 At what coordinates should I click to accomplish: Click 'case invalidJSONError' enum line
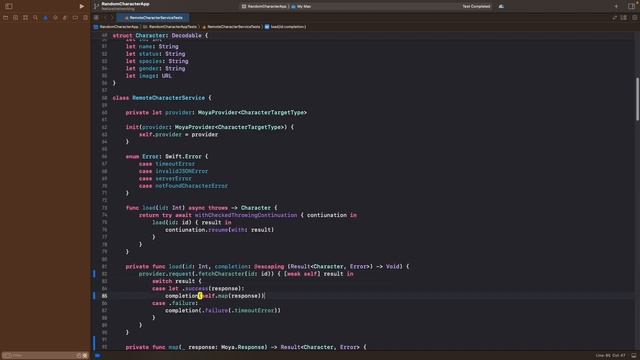pos(173,171)
